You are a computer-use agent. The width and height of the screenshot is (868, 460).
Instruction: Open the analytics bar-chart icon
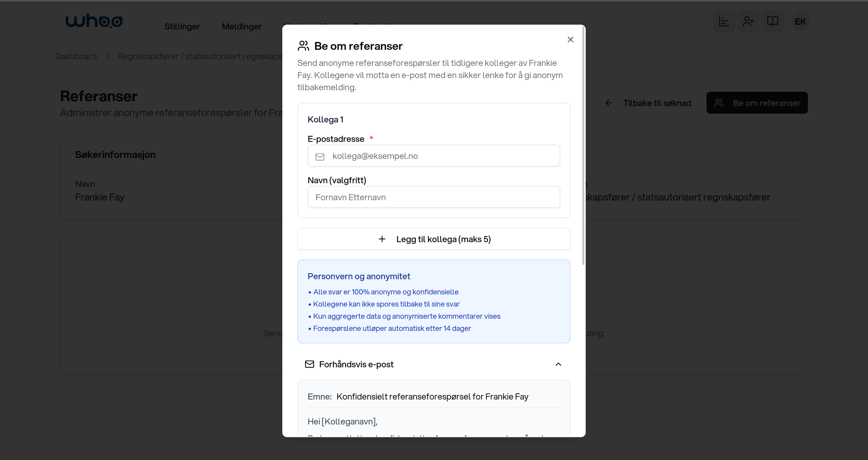point(724,21)
